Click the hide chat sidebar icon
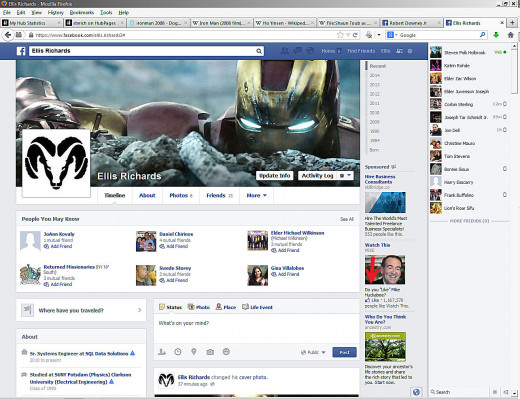 point(506,392)
